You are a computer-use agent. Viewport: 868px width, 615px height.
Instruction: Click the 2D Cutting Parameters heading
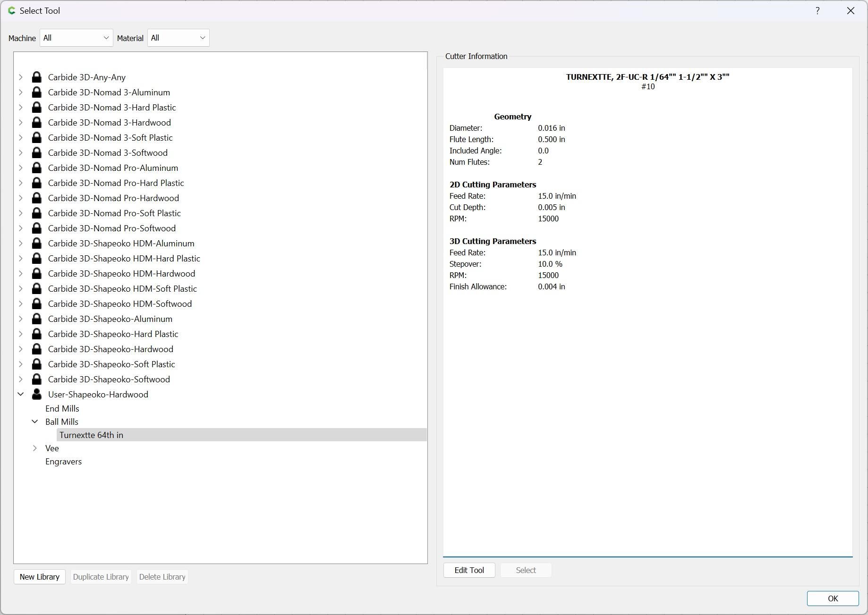tap(493, 185)
